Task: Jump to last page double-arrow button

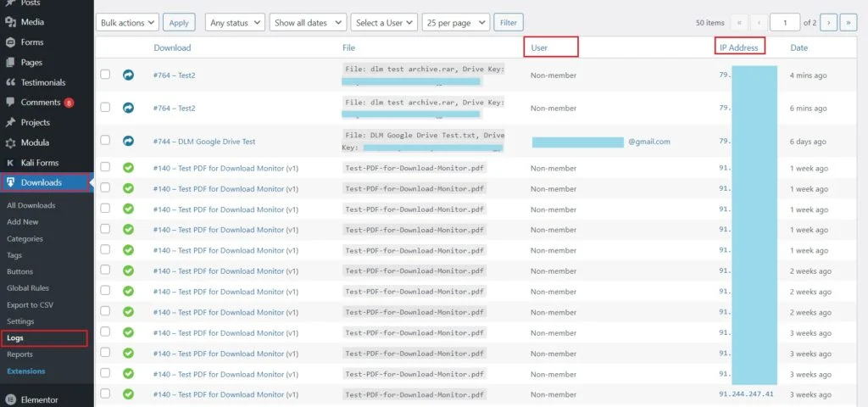Action: (x=849, y=22)
